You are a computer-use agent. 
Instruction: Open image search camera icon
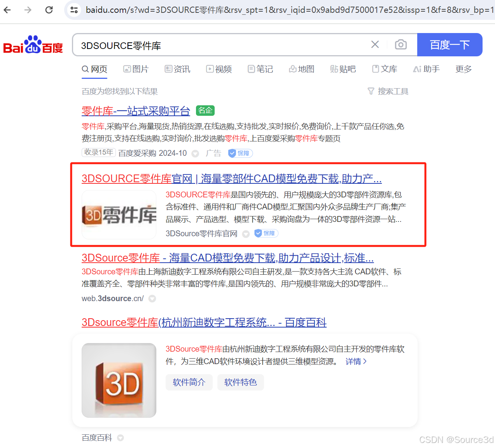coord(401,44)
